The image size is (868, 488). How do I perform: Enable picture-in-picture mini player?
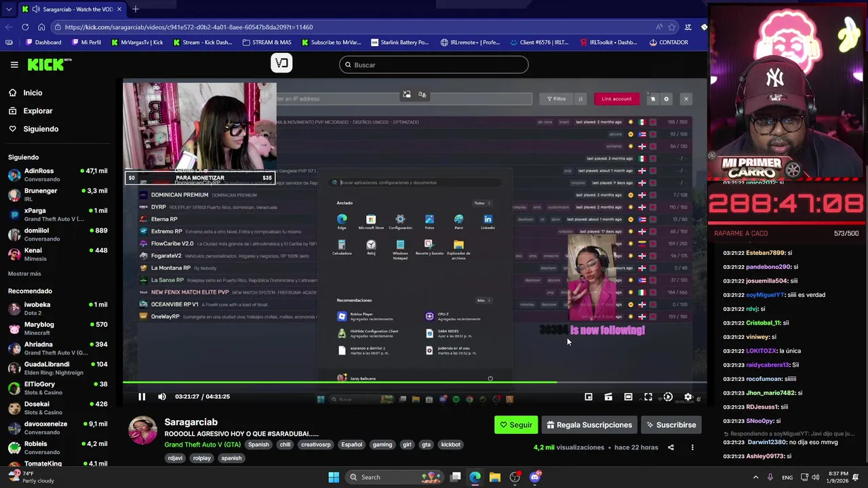click(x=589, y=396)
